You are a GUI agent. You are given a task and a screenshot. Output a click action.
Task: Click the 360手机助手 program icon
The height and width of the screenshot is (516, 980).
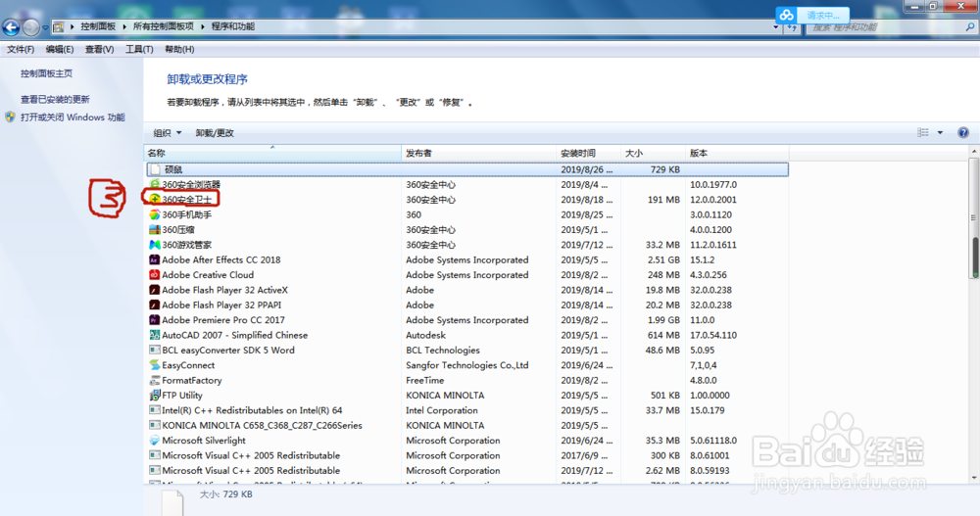(x=155, y=214)
